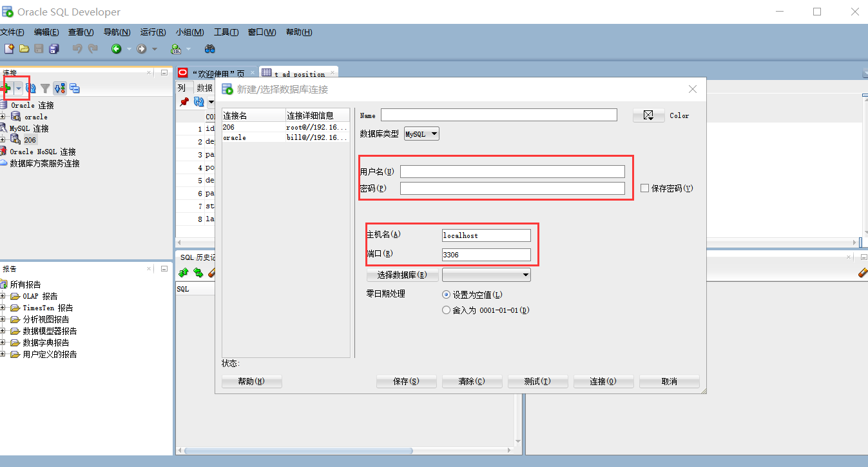Viewport: 868px width, 467px height.
Task: Click the New file toolbar icon
Action: pos(9,48)
